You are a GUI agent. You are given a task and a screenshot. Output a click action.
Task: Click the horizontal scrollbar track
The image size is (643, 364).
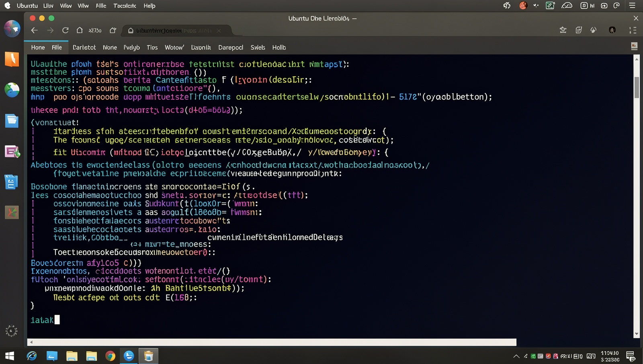click(x=272, y=342)
